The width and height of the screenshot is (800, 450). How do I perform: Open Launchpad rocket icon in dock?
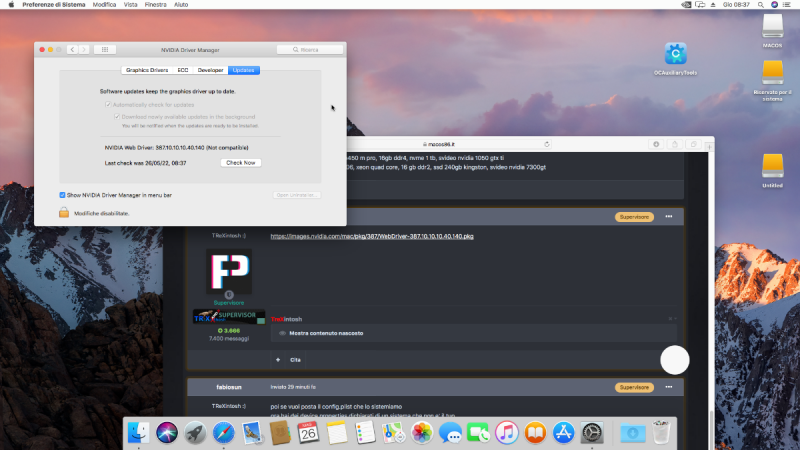coord(195,433)
